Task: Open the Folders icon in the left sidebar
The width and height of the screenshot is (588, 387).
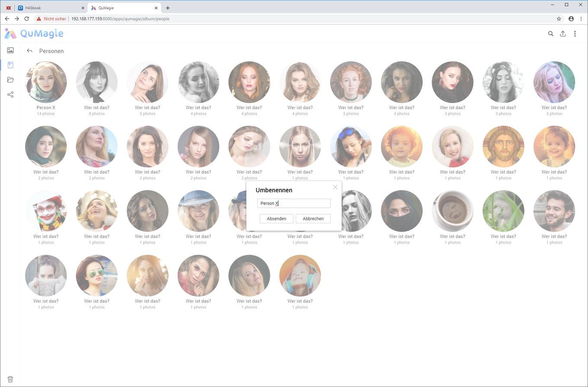Action: [x=10, y=80]
